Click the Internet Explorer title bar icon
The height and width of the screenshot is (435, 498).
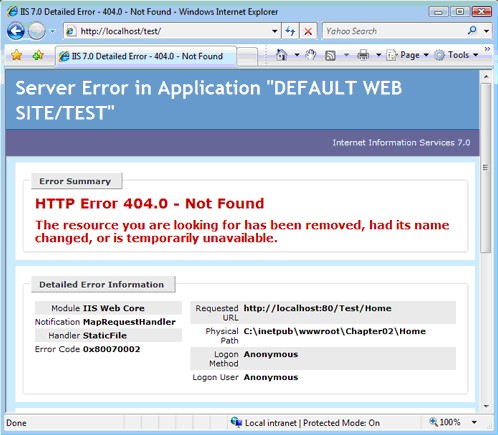pyautogui.click(x=12, y=12)
